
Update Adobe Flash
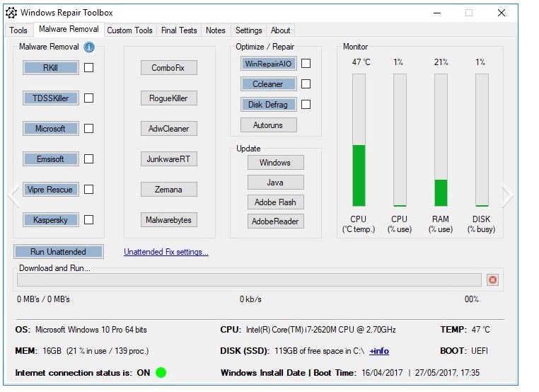click(276, 202)
